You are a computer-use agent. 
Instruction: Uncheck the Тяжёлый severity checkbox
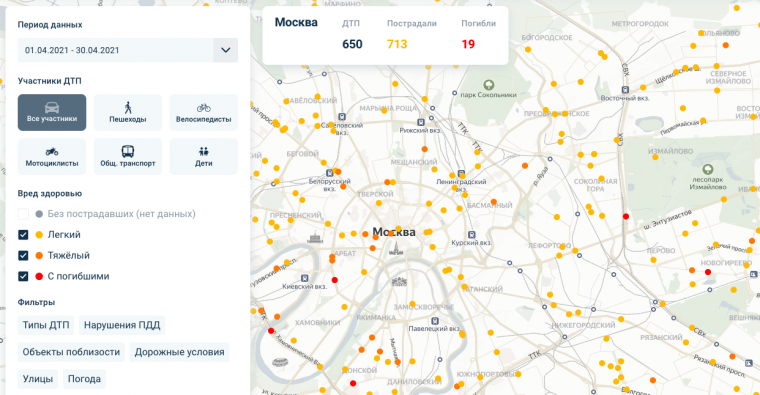pos(23,255)
